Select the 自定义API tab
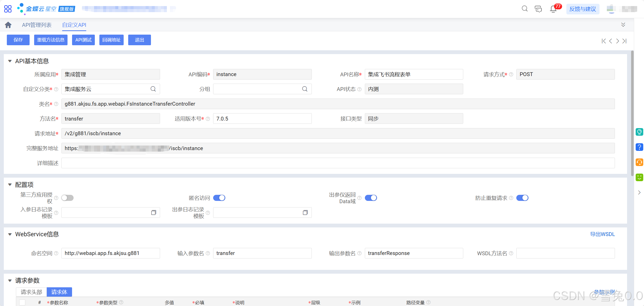The image size is (644, 306). coord(74,25)
